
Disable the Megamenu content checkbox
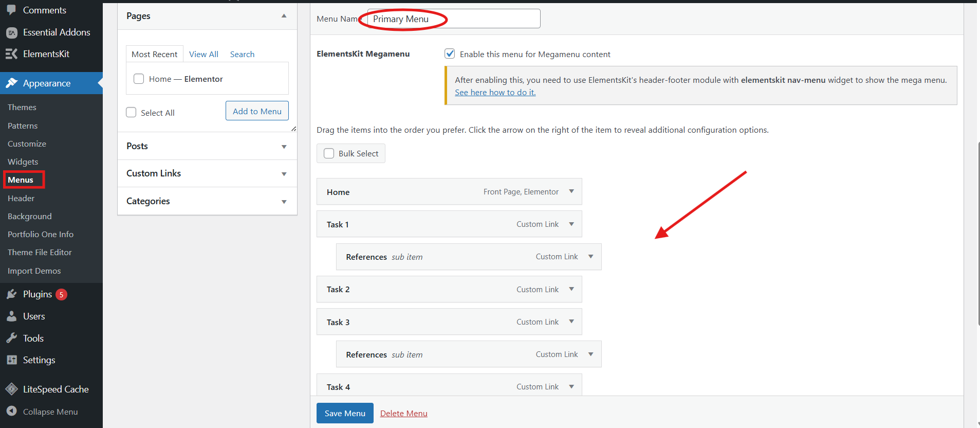point(450,54)
